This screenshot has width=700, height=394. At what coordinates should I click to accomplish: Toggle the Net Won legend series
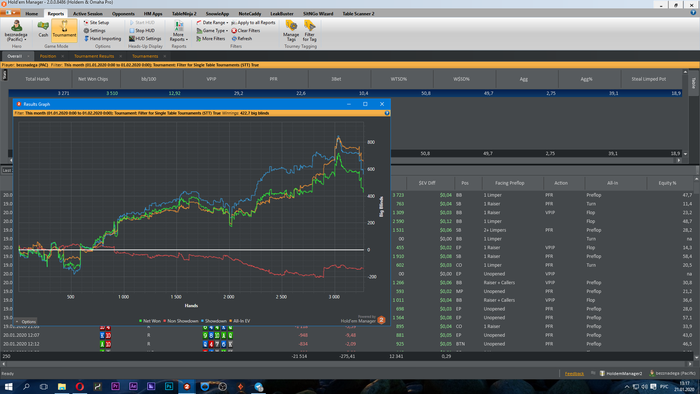point(150,321)
